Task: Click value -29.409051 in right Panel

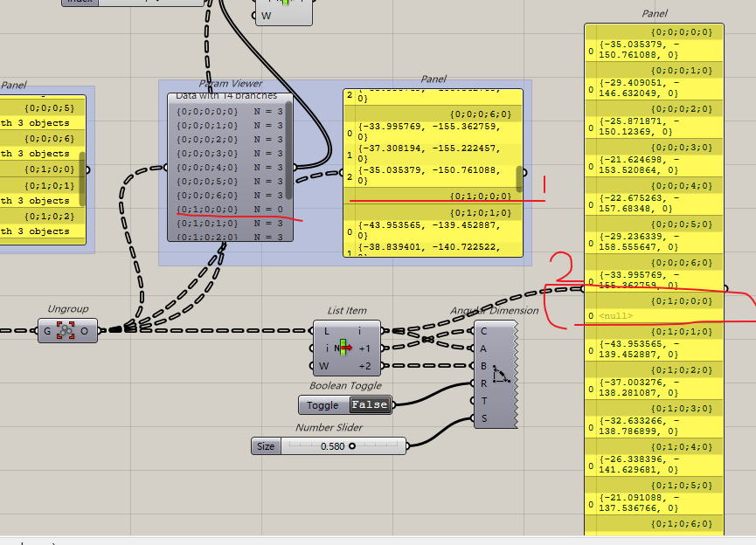Action: click(x=639, y=87)
